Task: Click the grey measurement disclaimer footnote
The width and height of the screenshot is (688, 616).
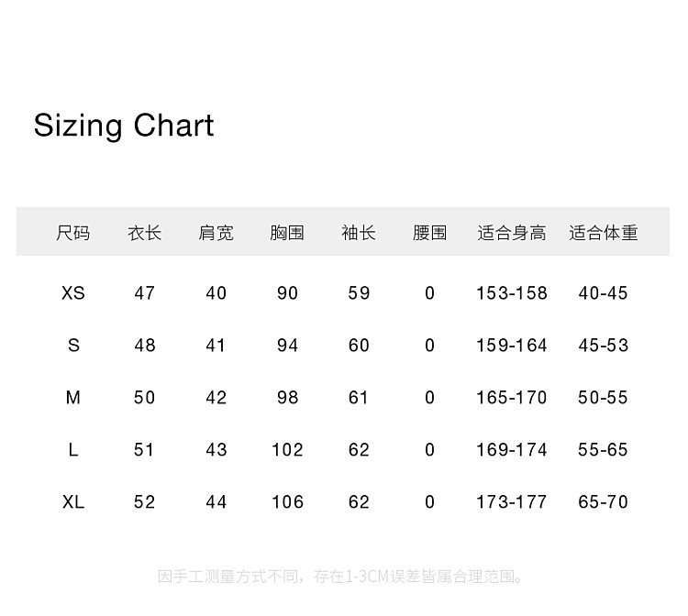Action: click(343, 577)
